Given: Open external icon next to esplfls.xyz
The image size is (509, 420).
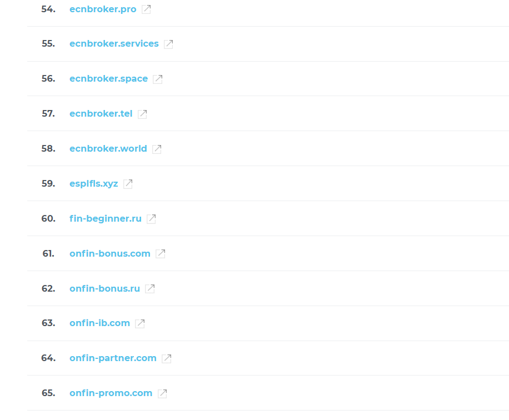Looking at the screenshot, I should click(128, 184).
